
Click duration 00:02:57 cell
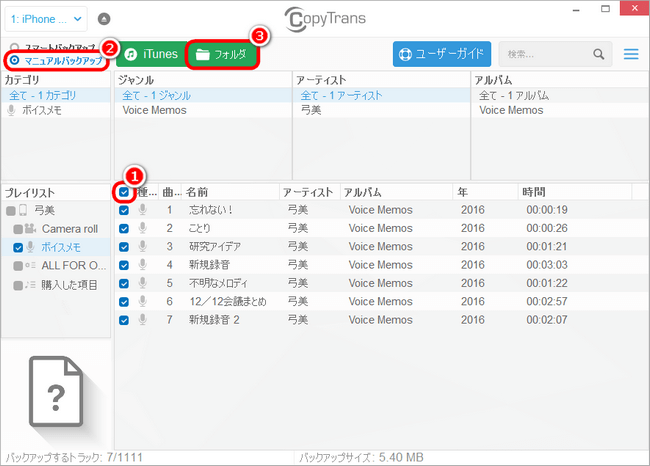pos(547,301)
